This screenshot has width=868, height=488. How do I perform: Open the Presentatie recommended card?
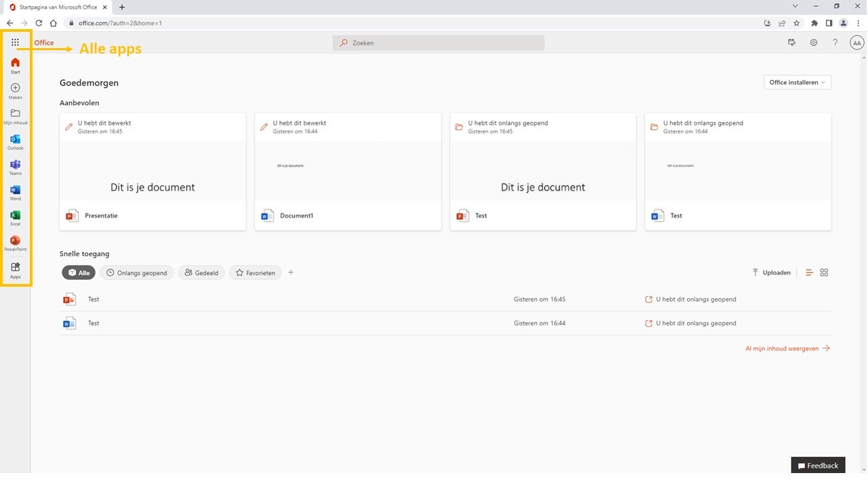point(153,172)
